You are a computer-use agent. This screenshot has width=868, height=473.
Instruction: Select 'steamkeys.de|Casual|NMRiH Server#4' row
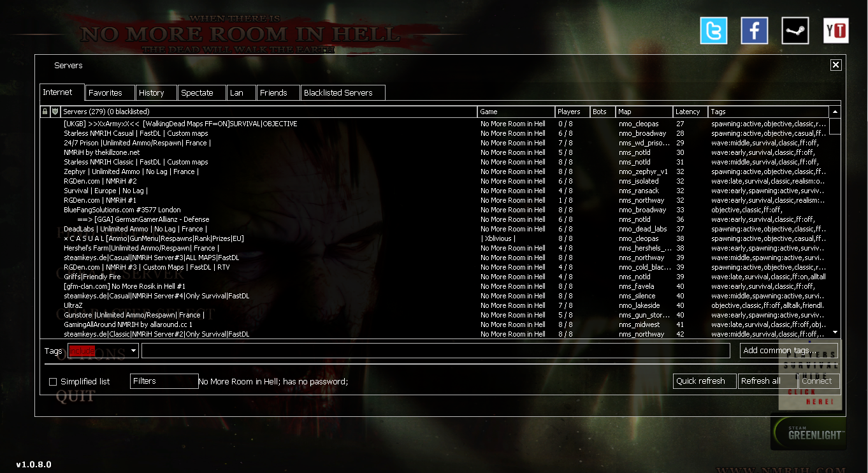(435, 296)
